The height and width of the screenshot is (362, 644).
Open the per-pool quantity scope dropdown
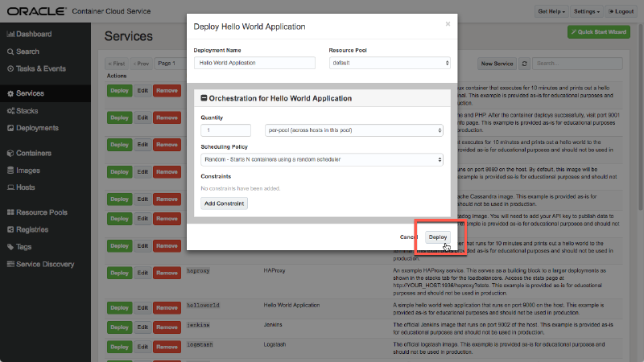pos(353,130)
